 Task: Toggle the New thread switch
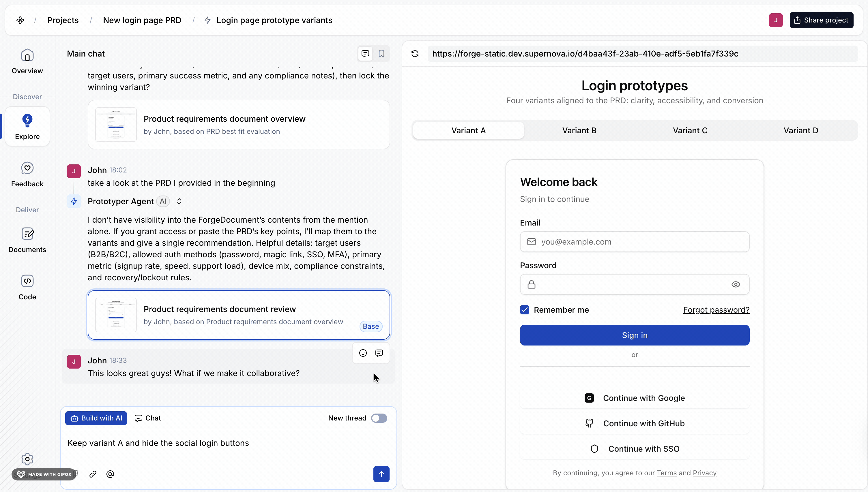[379, 418]
